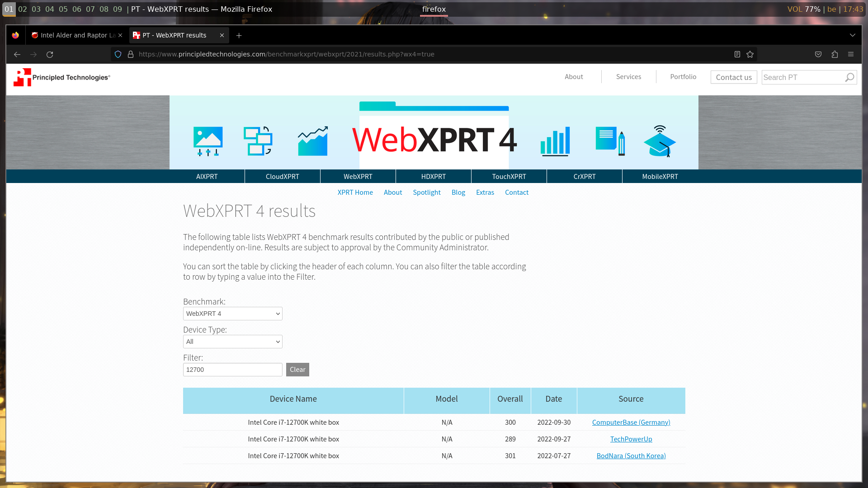Go to XPRT Home link
This screenshot has width=868, height=488.
(x=355, y=192)
